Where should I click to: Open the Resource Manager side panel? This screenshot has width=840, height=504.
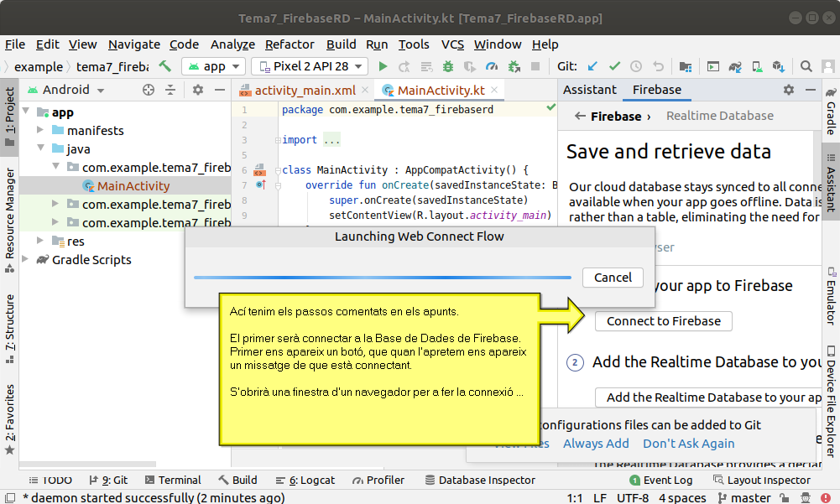pyautogui.click(x=9, y=220)
